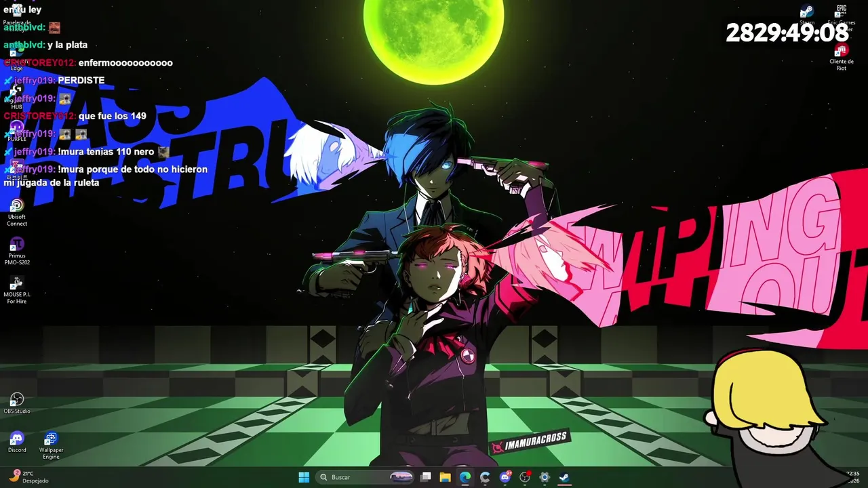Click chat message 'enfermooooooooooo'

pos(125,62)
